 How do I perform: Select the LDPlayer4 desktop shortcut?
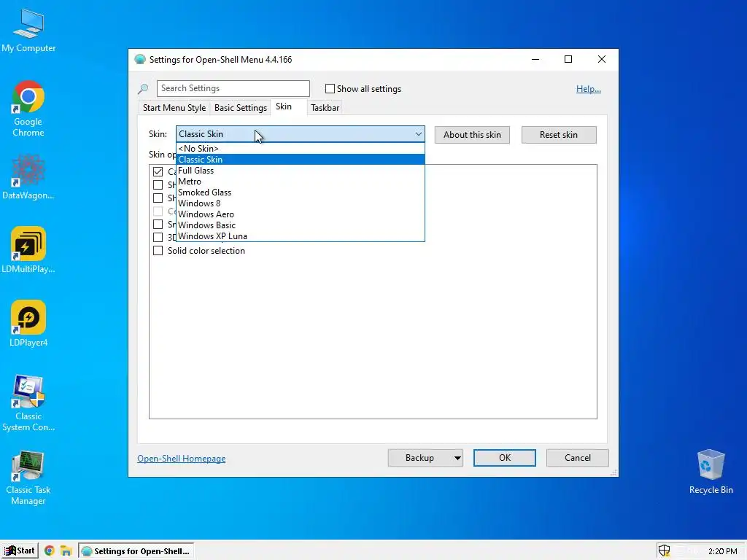coord(28,324)
